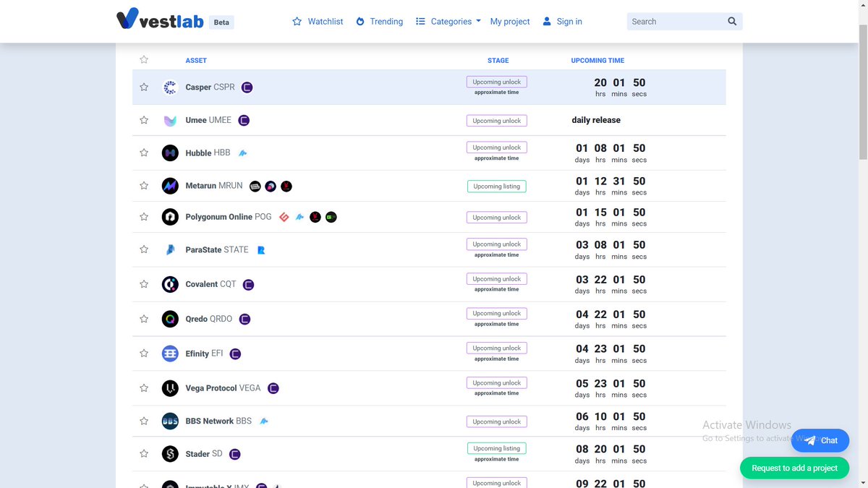This screenshot has height=488, width=868.
Task: Click the Umee coin logo
Action: tap(170, 121)
